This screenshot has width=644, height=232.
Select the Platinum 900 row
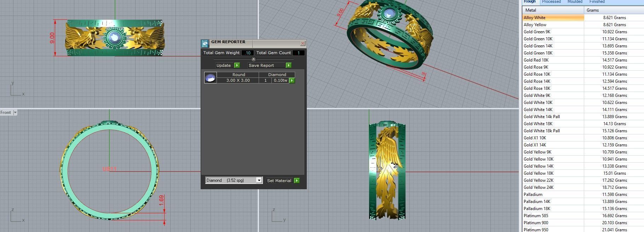point(583,223)
